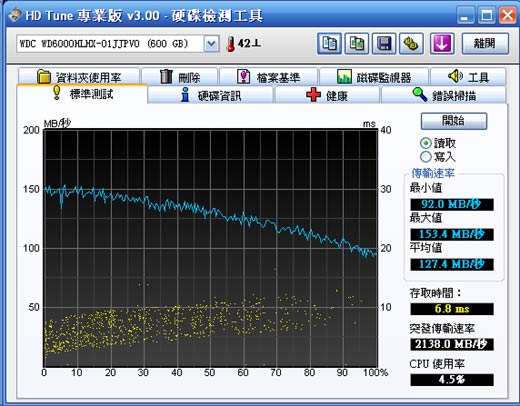The height and width of the screenshot is (406, 520).
Task: Open the 工具 tools tab
Action: click(x=468, y=77)
